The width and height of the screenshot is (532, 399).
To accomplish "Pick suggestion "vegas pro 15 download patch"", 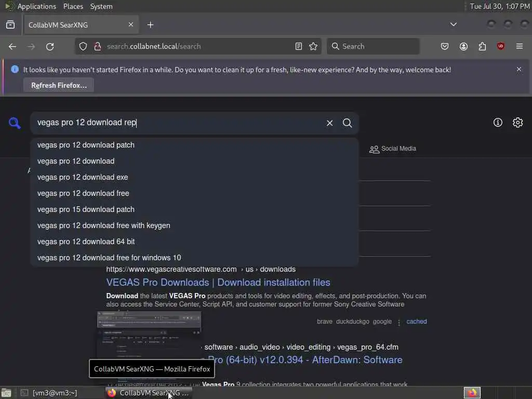I will (x=194, y=209).
